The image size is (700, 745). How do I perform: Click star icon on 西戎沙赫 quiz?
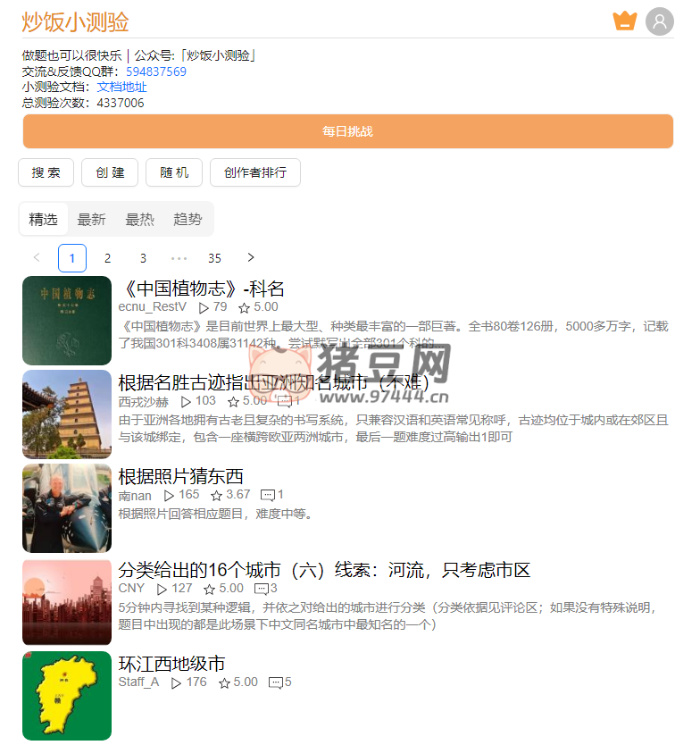click(233, 402)
